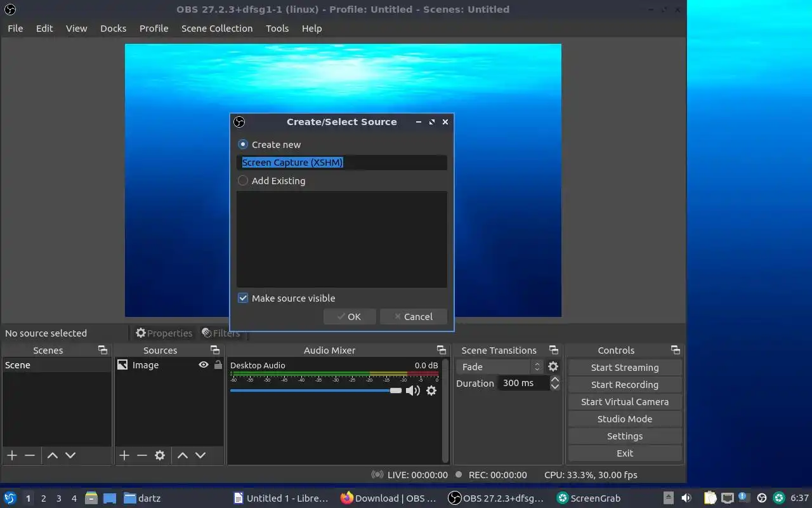
Task: Open the Profile menu
Action: 154,29
